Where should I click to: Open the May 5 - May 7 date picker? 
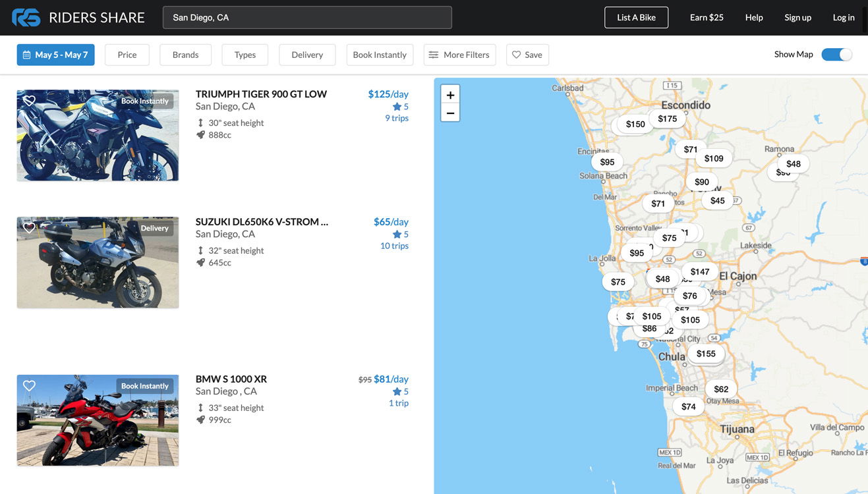coord(55,55)
